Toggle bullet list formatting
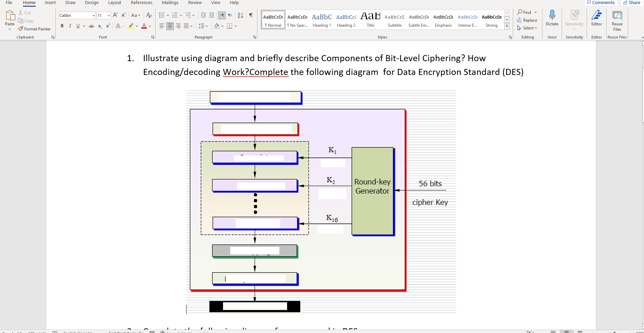The height and width of the screenshot is (333, 644). tap(162, 15)
